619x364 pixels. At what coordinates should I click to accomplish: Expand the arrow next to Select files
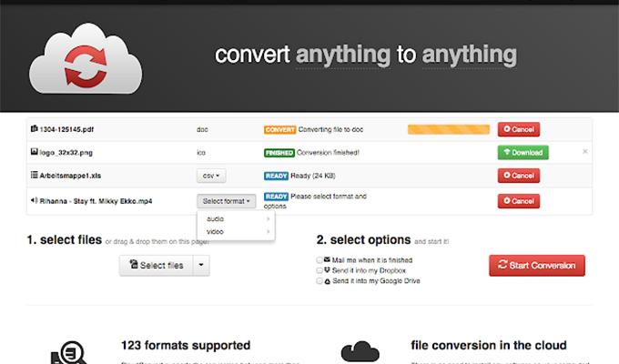(x=201, y=266)
